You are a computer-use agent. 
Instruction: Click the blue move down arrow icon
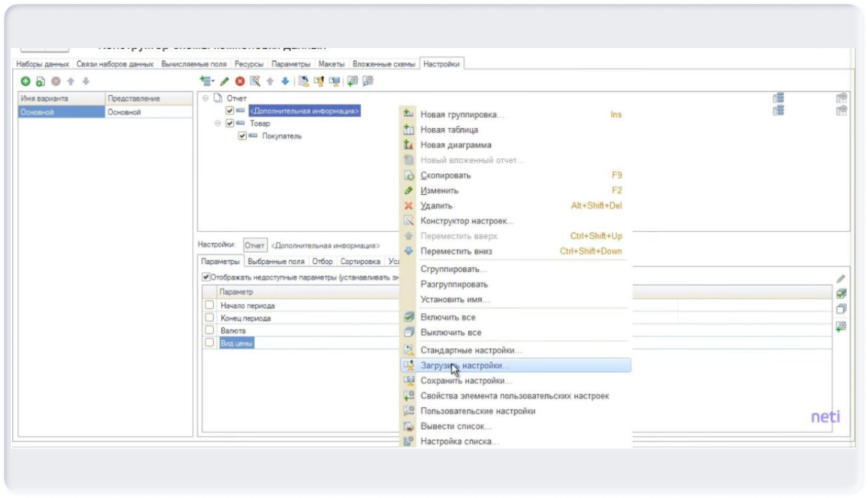tap(285, 81)
